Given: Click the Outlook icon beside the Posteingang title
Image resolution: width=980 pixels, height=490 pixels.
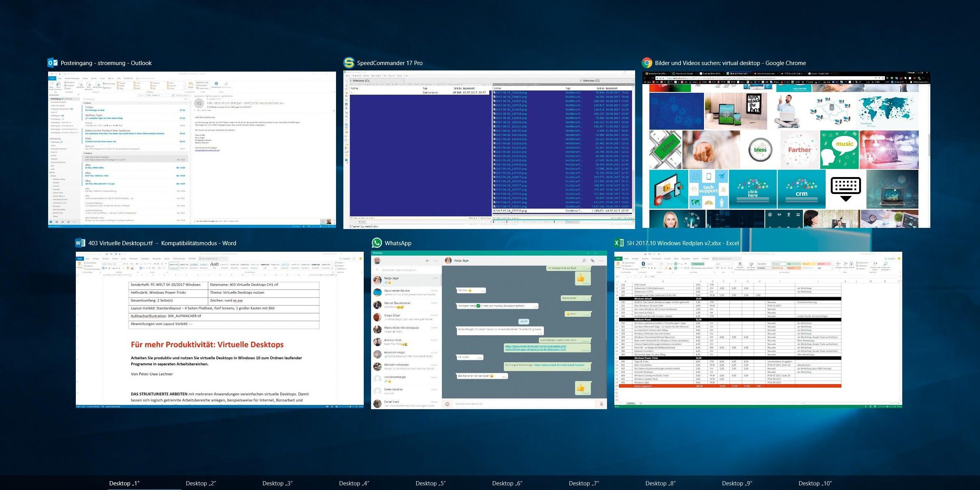Looking at the screenshot, I should click(52, 62).
